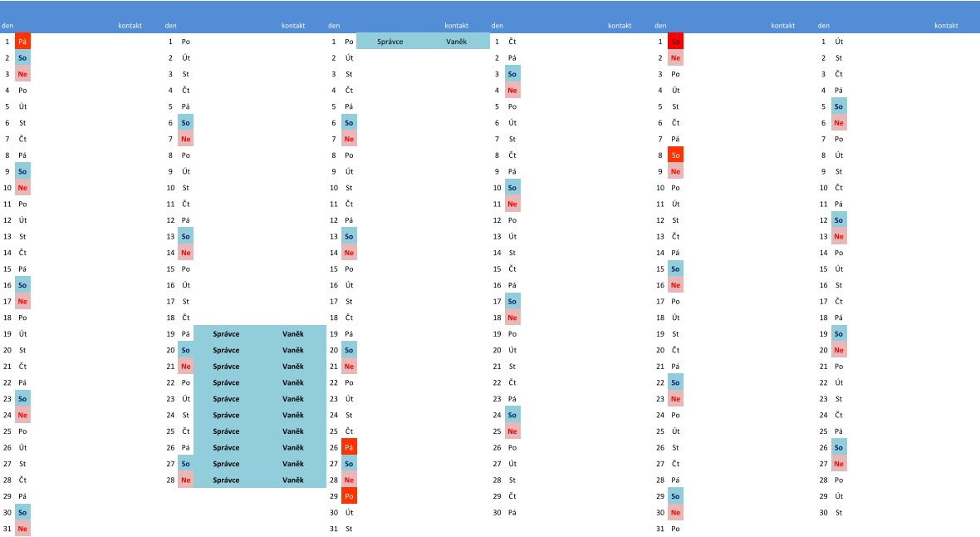The width and height of the screenshot is (980, 537).
Task: Select the Vaněk cell in the day 22 row
Action: point(293,383)
